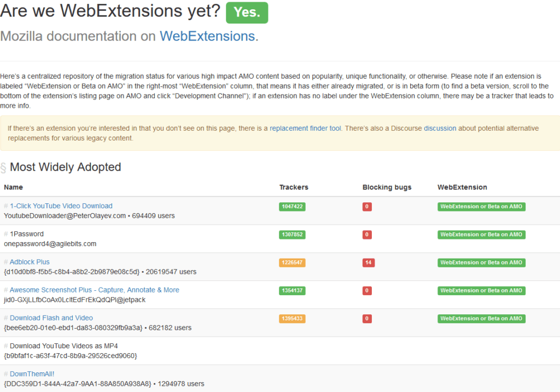This screenshot has width=560, height=392.
Task: Open Awesome Screenshot Plus link
Action: coord(94,290)
